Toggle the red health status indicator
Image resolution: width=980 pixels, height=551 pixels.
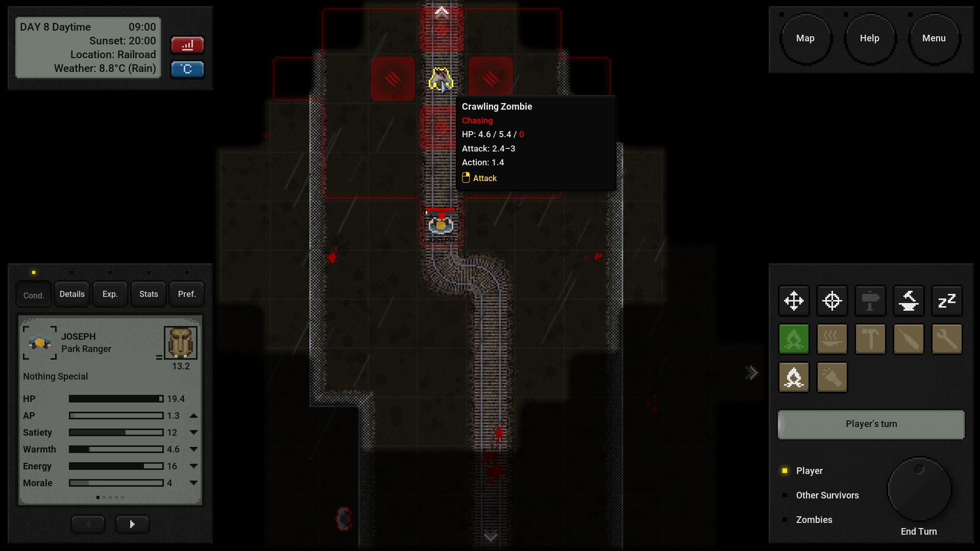(188, 44)
